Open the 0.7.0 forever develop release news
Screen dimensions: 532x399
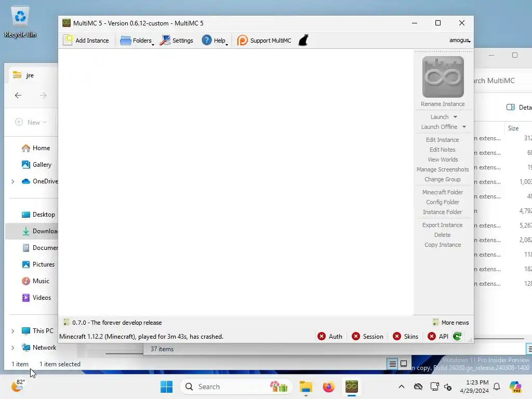click(113, 323)
